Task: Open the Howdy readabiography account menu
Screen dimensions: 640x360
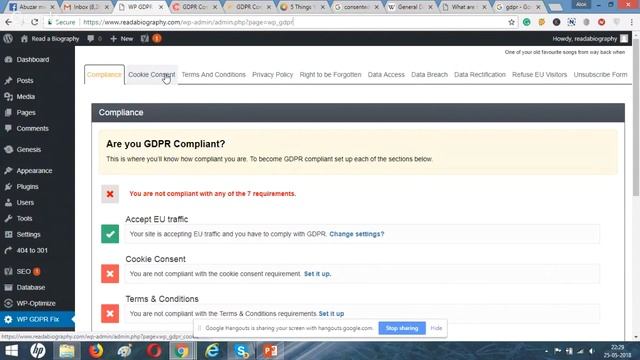Action: 590,39
